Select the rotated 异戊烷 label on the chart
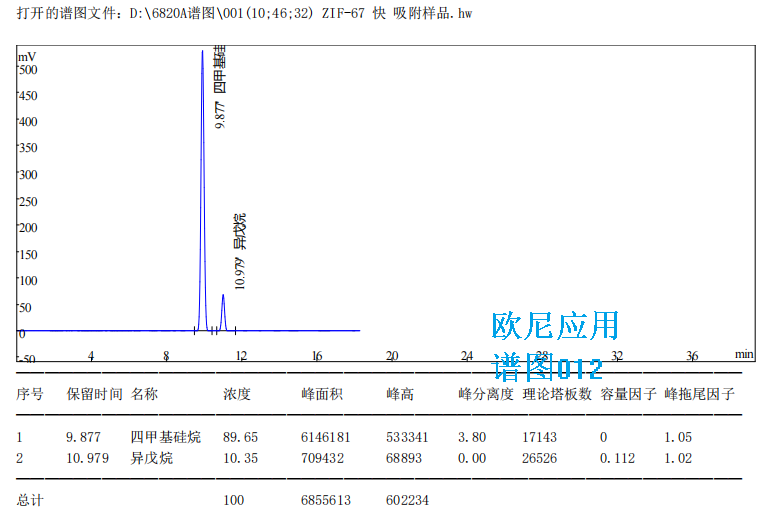Image resolution: width=771 pixels, height=511 pixels. (x=240, y=231)
